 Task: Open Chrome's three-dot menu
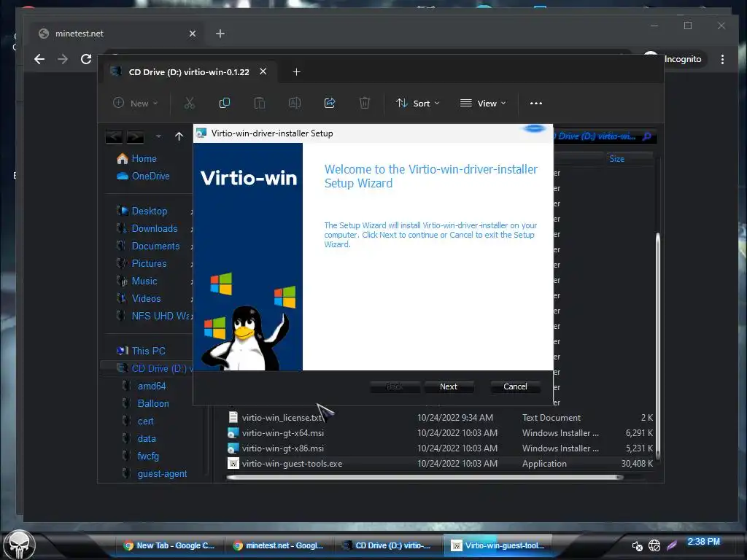tap(722, 59)
